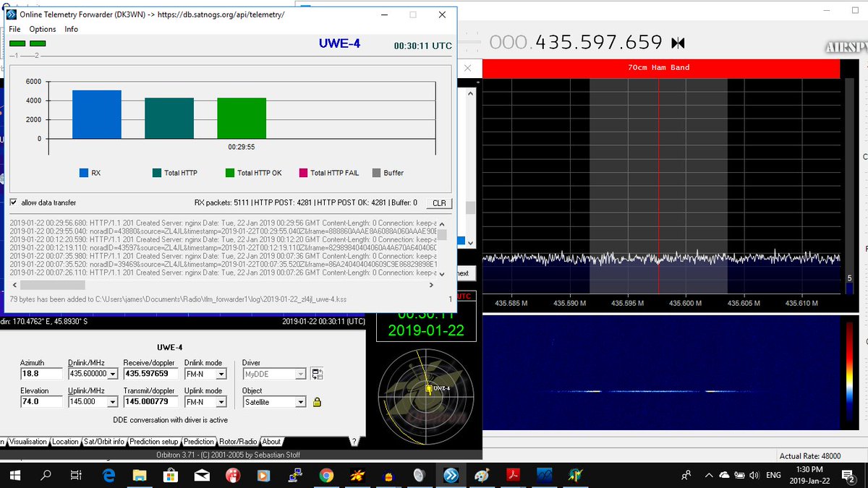Click the Receive/doppler field 435.597659
The height and width of the screenshot is (488, 868).
(x=151, y=374)
